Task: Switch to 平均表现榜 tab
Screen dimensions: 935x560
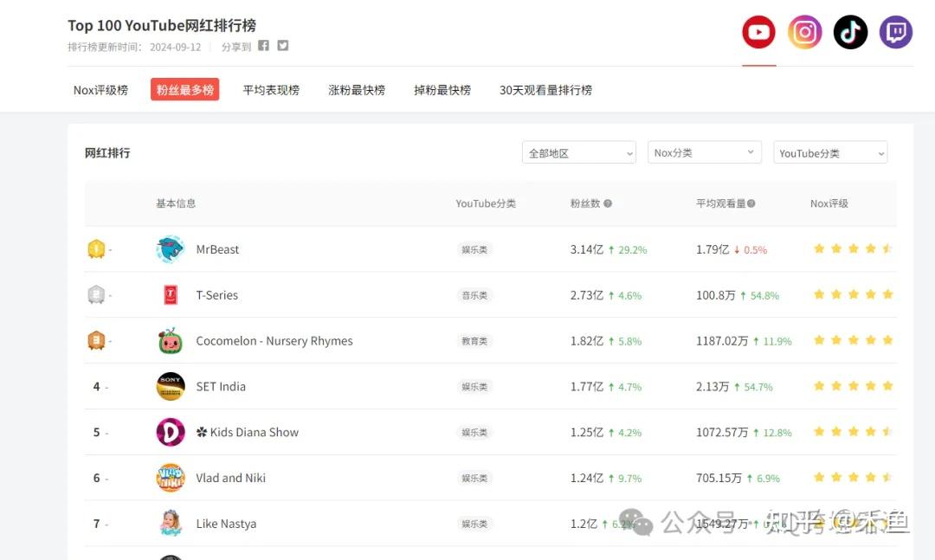Action: click(x=271, y=90)
